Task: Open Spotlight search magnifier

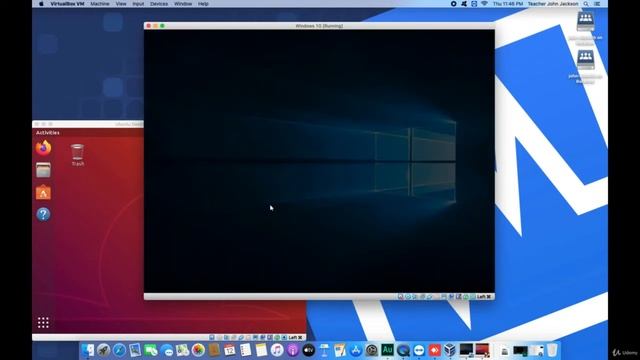Action: coord(586,4)
